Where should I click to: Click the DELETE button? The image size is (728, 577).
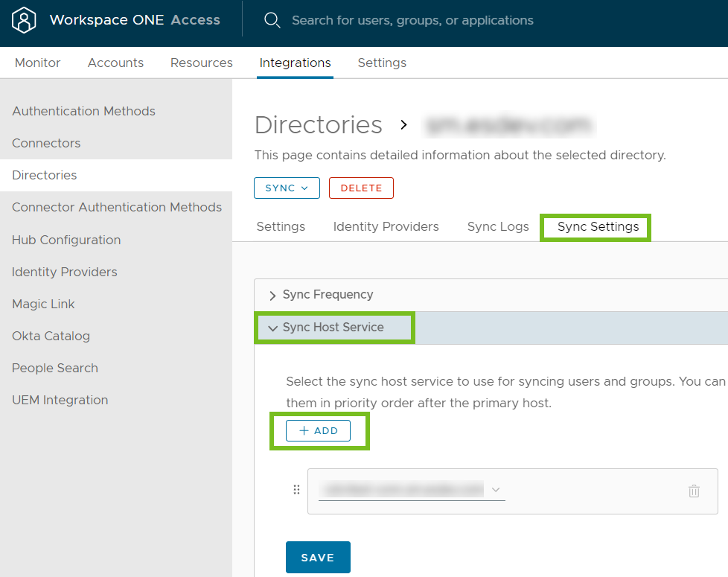(361, 188)
